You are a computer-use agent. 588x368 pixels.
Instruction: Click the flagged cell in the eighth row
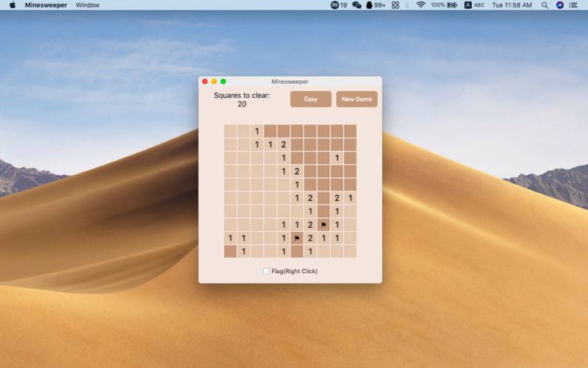click(323, 225)
